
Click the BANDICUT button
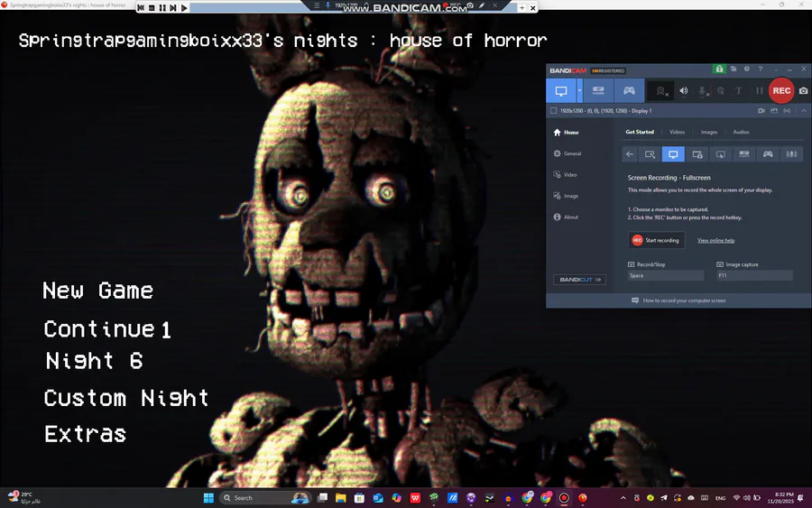click(579, 280)
